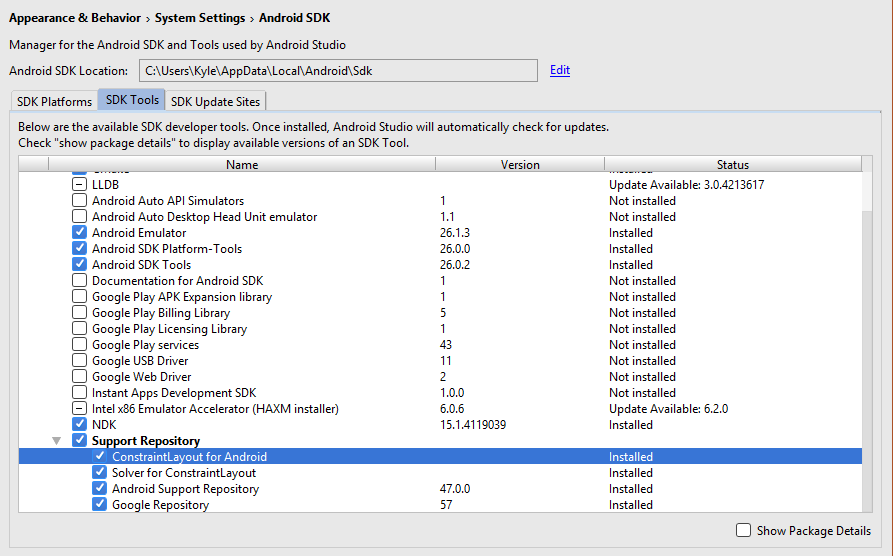Select the Google Repository row label

(161, 505)
